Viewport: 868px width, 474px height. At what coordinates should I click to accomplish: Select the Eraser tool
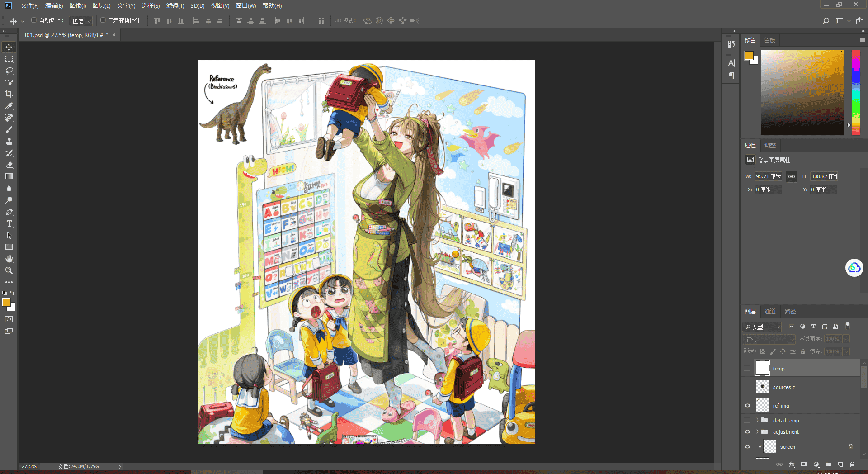[9, 165]
